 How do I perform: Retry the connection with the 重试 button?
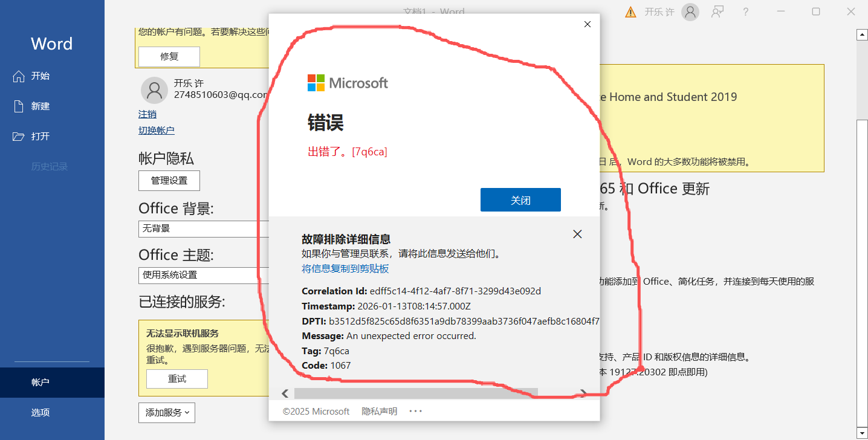click(177, 378)
